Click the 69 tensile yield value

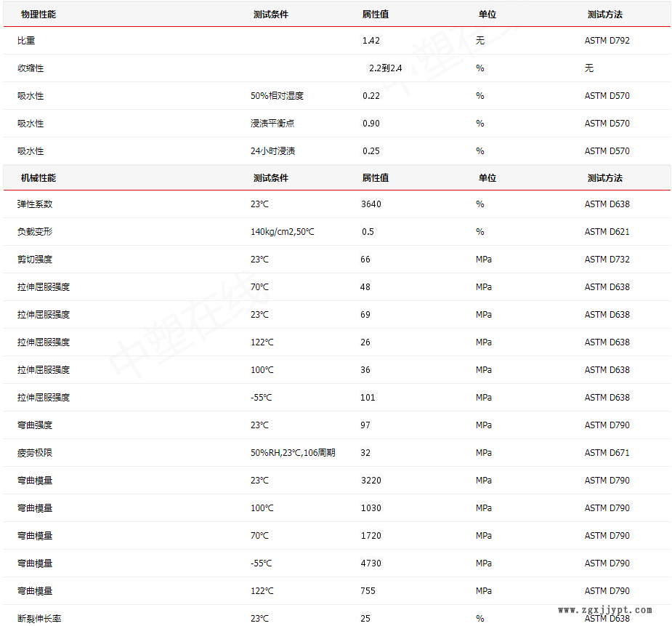pos(365,315)
